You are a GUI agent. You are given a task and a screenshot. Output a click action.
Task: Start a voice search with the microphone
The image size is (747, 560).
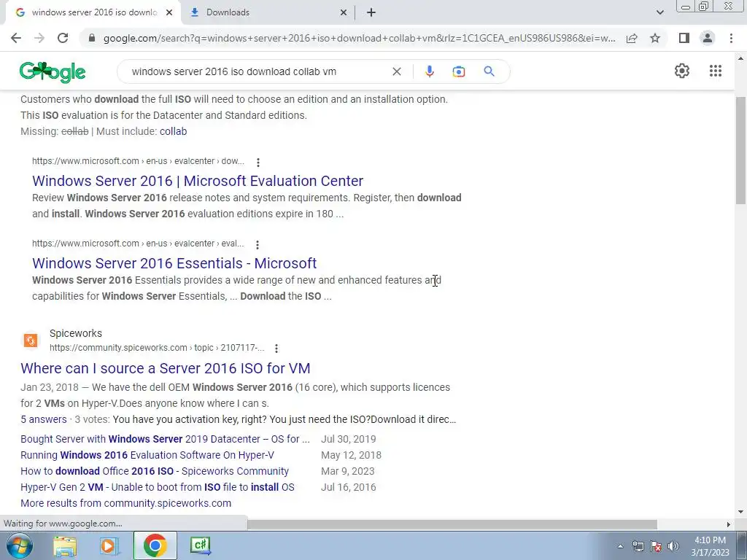[429, 71]
